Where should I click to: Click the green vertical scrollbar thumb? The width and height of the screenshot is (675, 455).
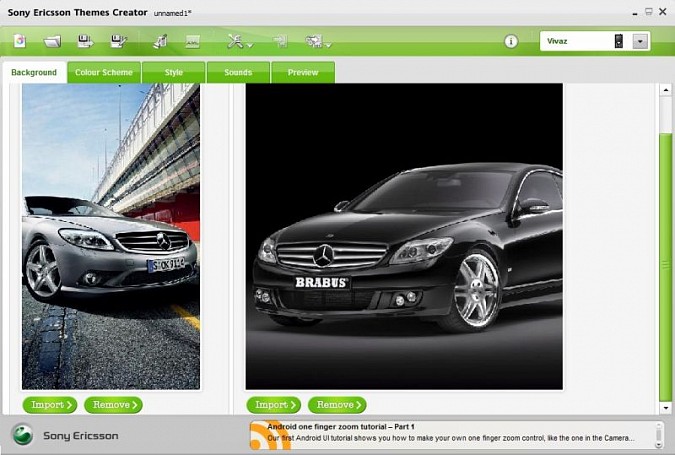[x=666, y=267]
